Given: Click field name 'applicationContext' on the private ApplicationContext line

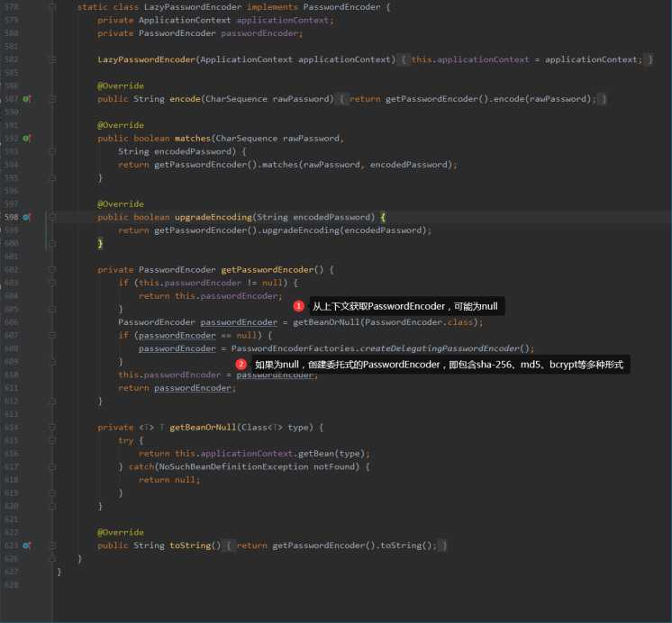Looking at the screenshot, I should tap(283, 20).
